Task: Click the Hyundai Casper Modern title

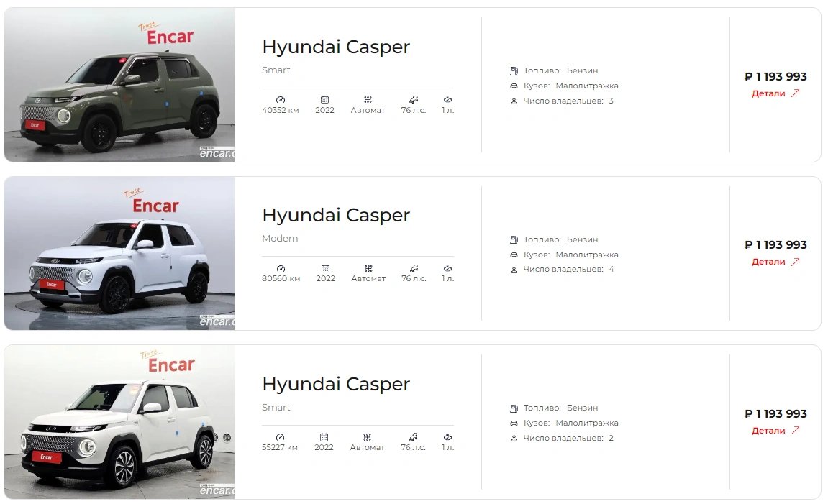Action: coord(336,215)
